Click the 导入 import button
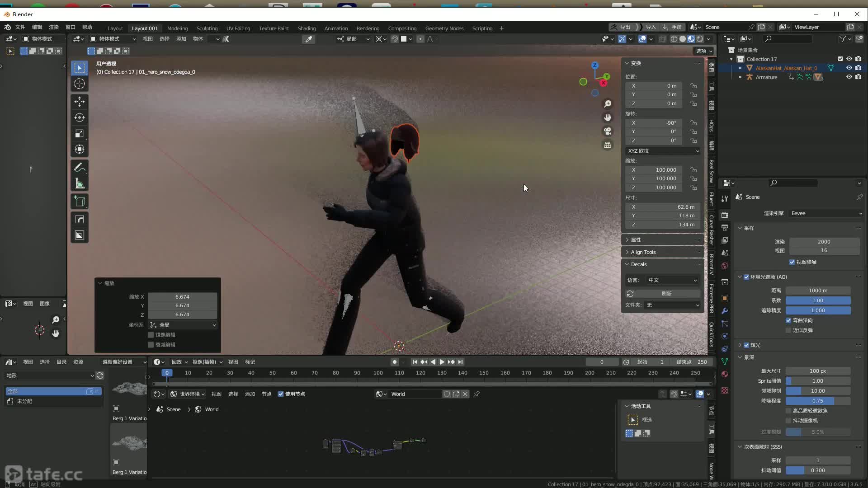The width and height of the screenshot is (868, 488). [x=646, y=27]
